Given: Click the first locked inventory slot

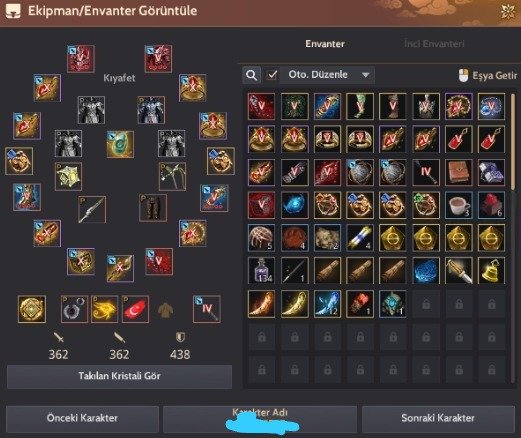Looking at the screenshot, I should click(426, 304).
